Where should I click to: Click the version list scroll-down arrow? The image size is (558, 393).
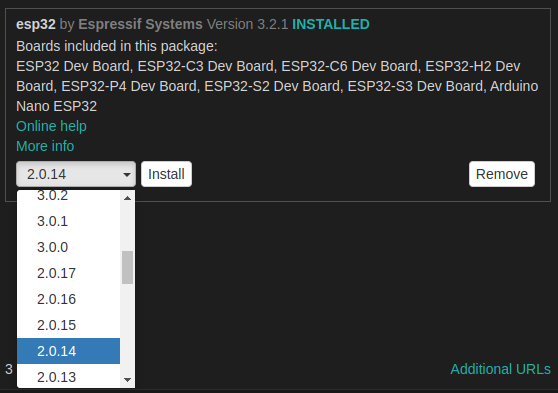tap(127, 380)
